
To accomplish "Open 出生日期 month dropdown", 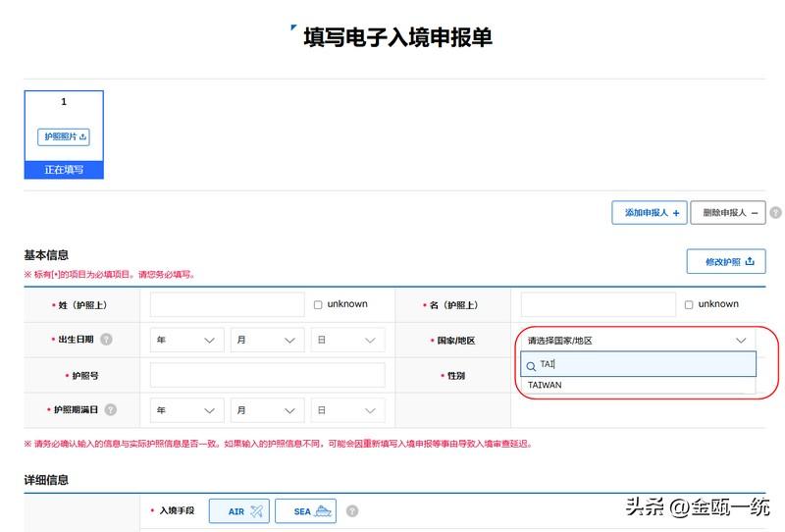I will 267,341.
